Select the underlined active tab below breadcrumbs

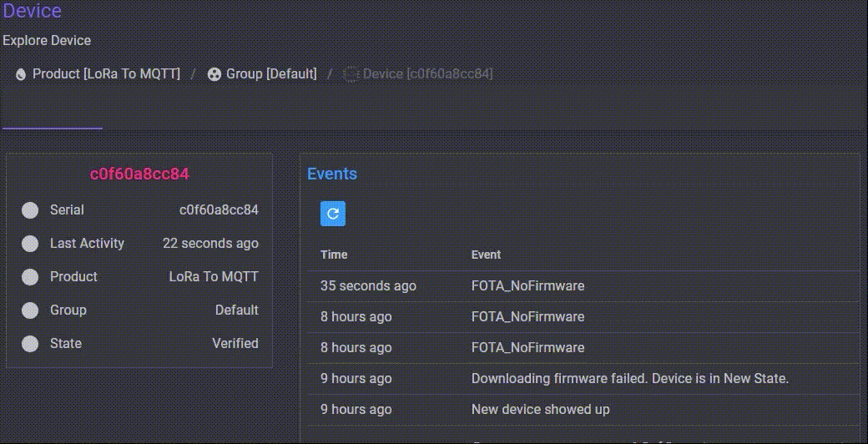click(x=52, y=117)
